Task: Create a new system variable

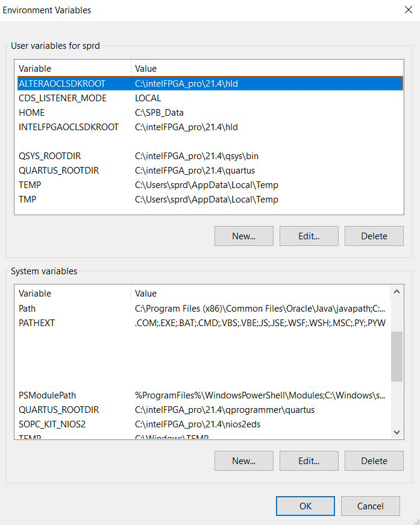Action: [x=243, y=461]
